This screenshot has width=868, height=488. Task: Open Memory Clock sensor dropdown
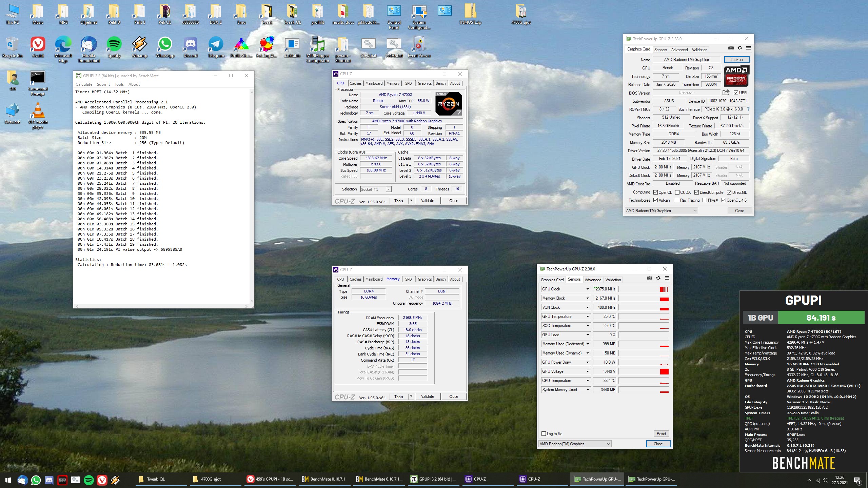click(588, 298)
